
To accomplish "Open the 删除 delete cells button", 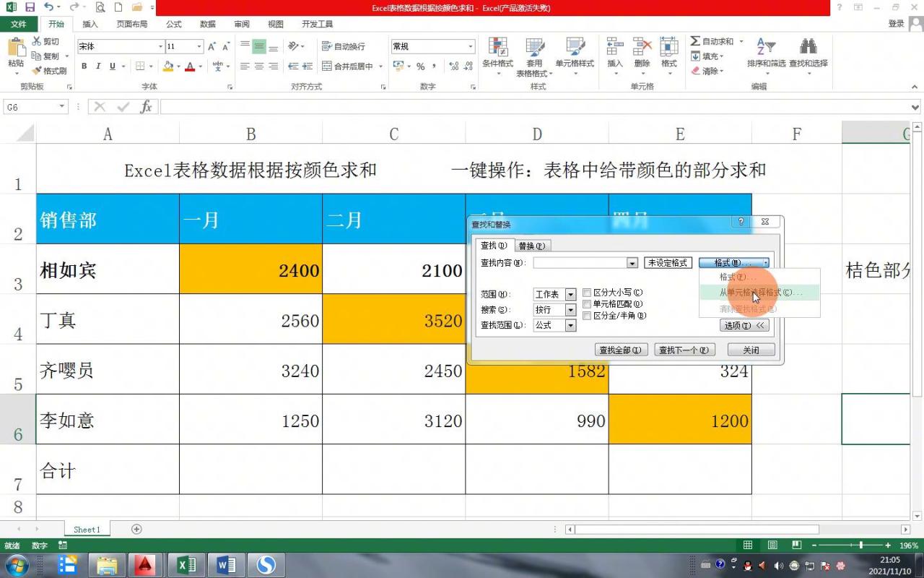I will click(642, 54).
